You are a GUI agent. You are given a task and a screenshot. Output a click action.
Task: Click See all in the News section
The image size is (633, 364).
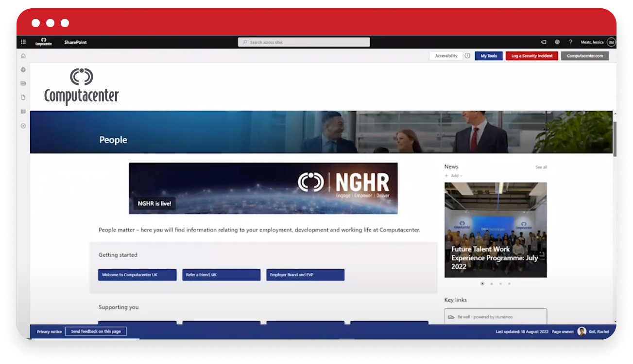(x=541, y=167)
